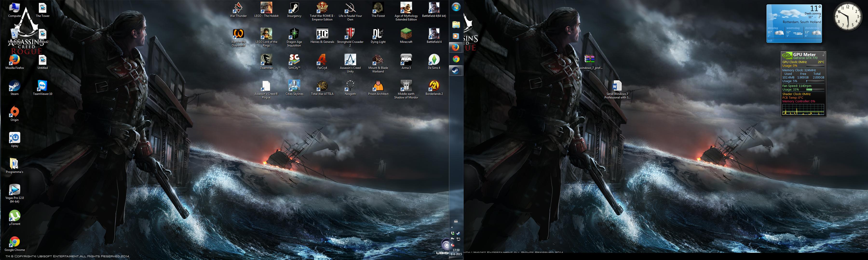Select the Origin desktop shortcut
The height and width of the screenshot is (260, 868).
click(x=14, y=114)
